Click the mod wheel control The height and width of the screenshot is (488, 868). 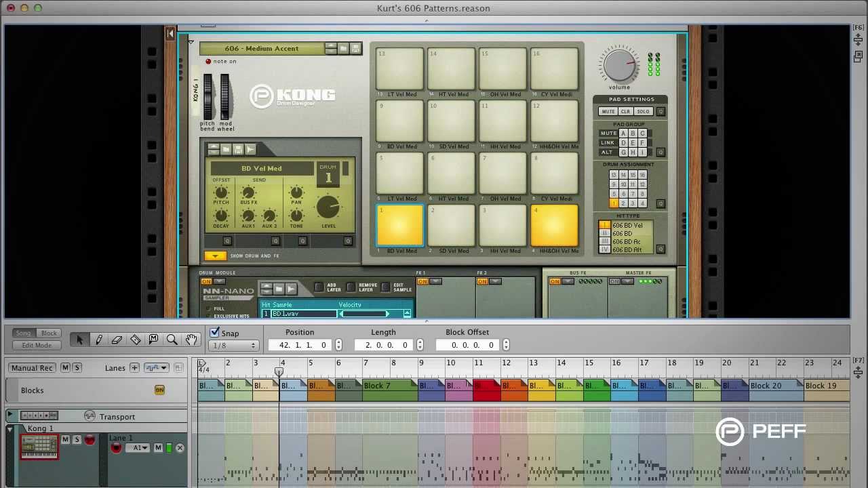(x=225, y=96)
